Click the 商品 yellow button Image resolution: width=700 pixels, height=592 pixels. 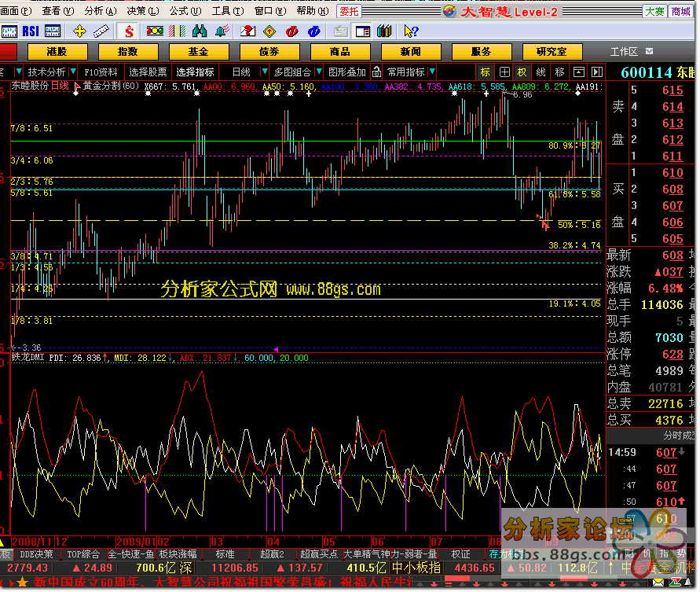339,52
